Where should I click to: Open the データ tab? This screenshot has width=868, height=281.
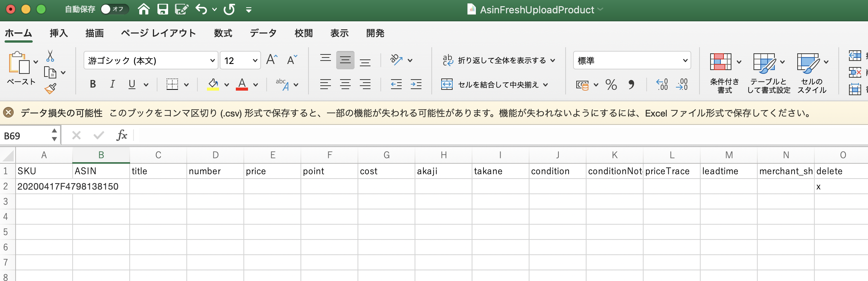[263, 33]
